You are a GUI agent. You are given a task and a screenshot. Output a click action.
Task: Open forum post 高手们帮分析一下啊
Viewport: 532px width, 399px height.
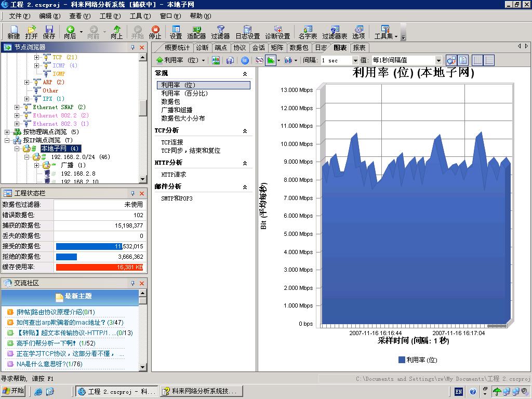(46, 343)
